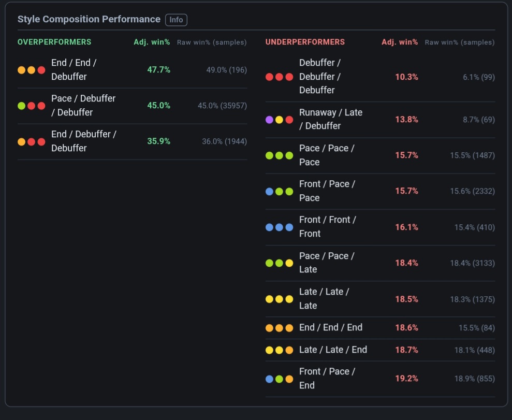Click the style dots for Pace / Pace / Late

point(279,263)
